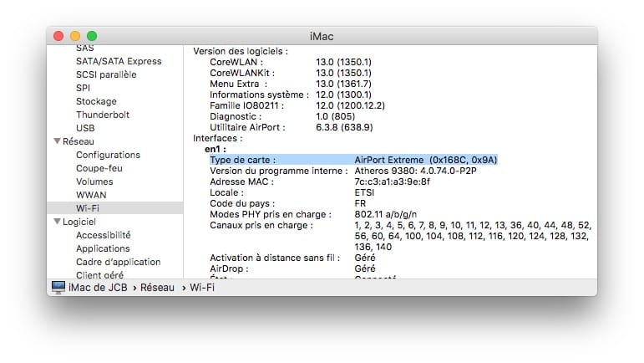Click the yellow minimize button

(x=75, y=36)
